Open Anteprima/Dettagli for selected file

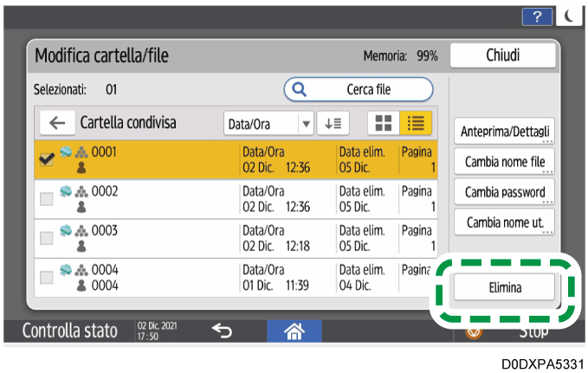[x=506, y=132]
